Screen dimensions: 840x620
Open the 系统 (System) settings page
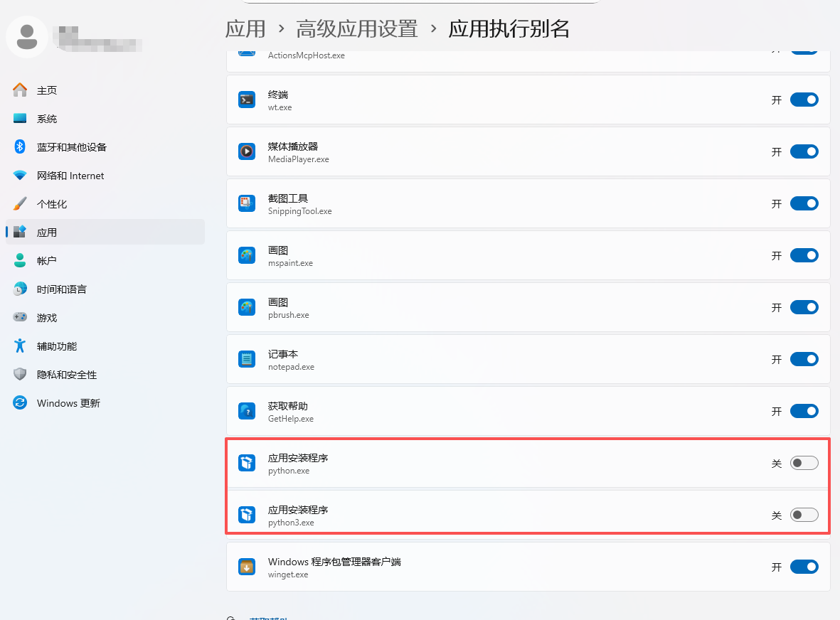click(x=47, y=119)
